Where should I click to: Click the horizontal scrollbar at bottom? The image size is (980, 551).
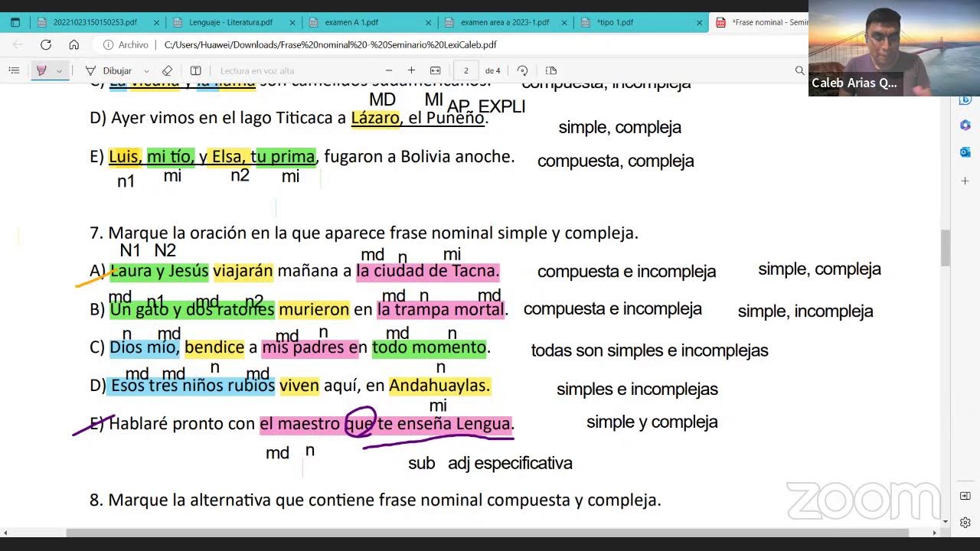487,532
